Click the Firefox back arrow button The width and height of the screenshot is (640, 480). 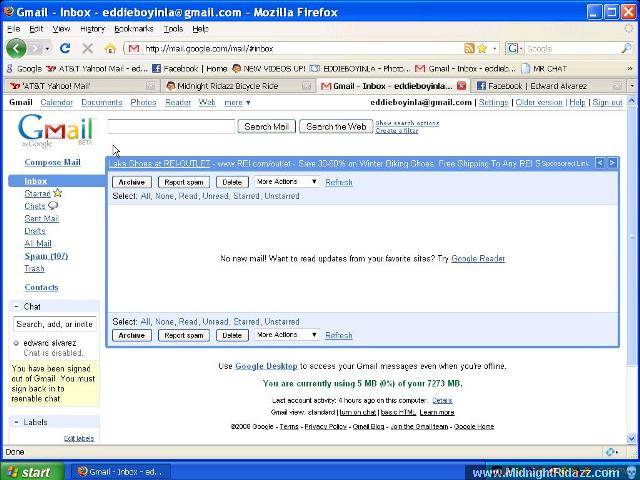pyautogui.click(x=16, y=49)
